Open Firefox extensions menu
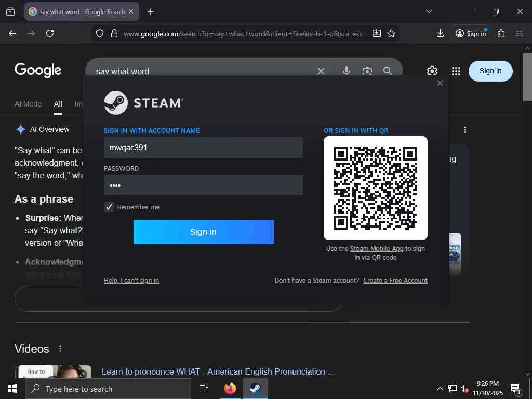The image size is (532, 399). click(x=501, y=33)
